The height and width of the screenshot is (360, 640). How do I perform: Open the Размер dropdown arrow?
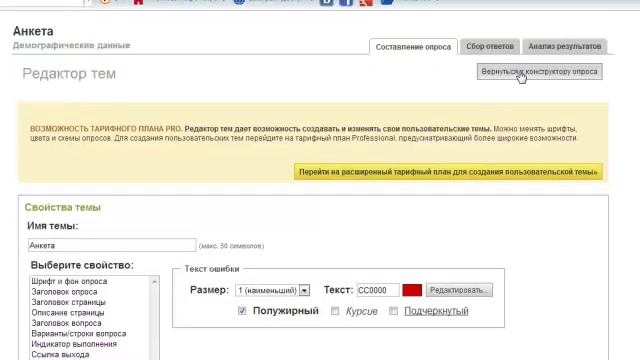304,290
